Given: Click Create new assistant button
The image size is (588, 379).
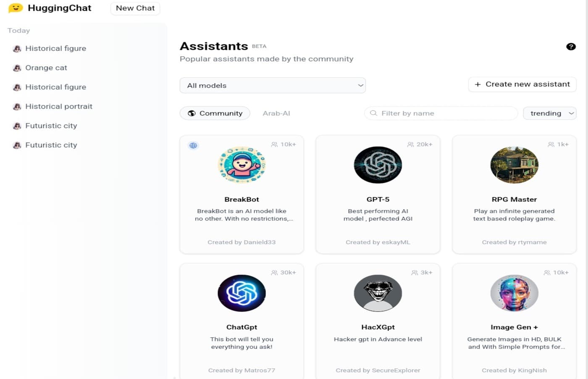Looking at the screenshot, I should (522, 84).
